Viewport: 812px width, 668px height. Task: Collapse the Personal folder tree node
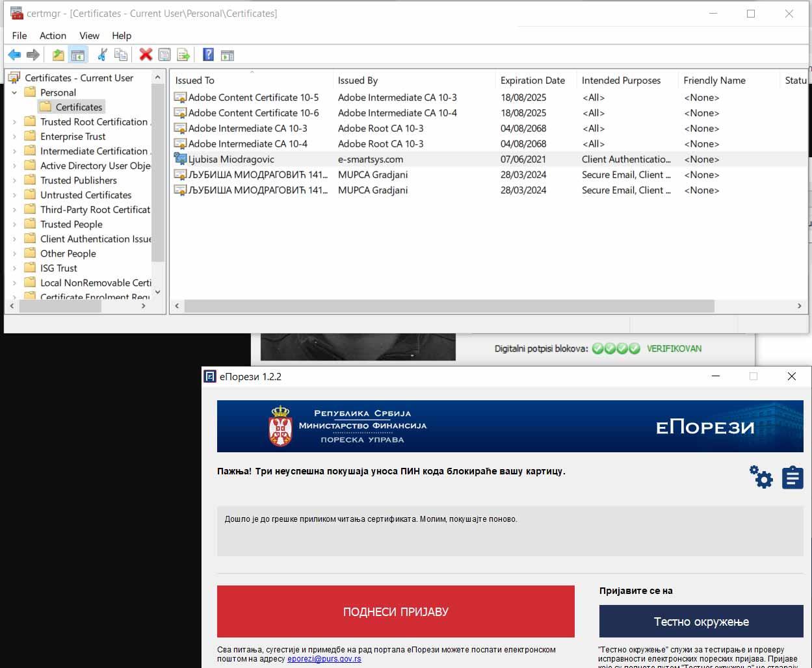pyautogui.click(x=15, y=93)
